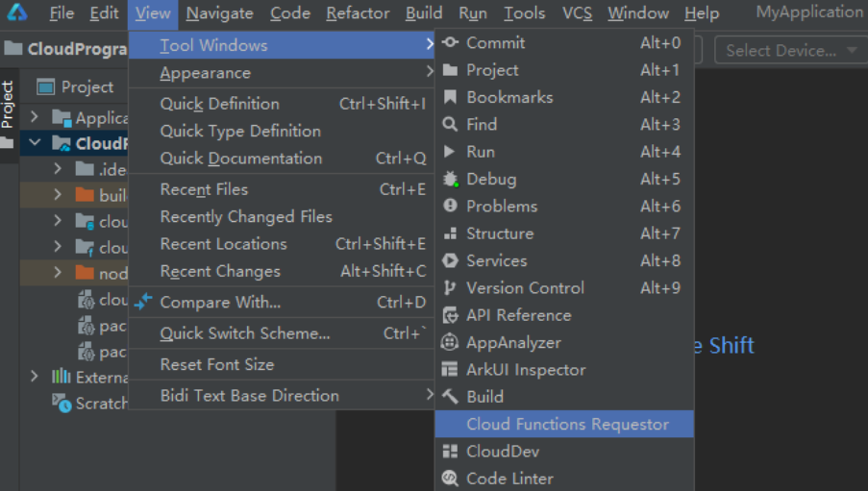
Task: Click the ArkUI Inspector icon
Action: click(x=450, y=369)
